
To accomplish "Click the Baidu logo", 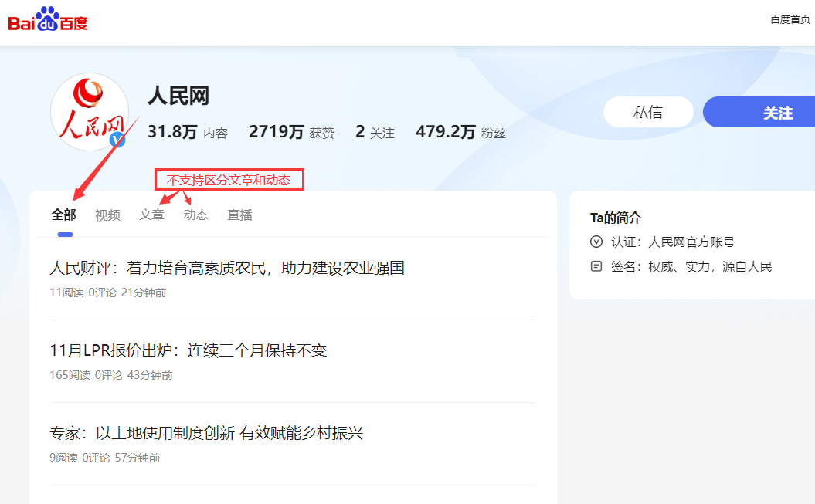I will tap(48, 20).
